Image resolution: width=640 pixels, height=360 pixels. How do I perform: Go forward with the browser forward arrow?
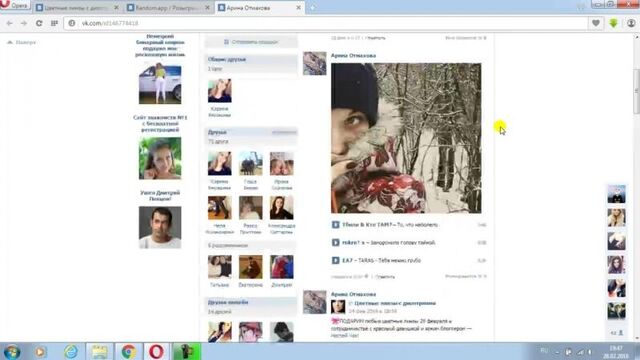24,23
